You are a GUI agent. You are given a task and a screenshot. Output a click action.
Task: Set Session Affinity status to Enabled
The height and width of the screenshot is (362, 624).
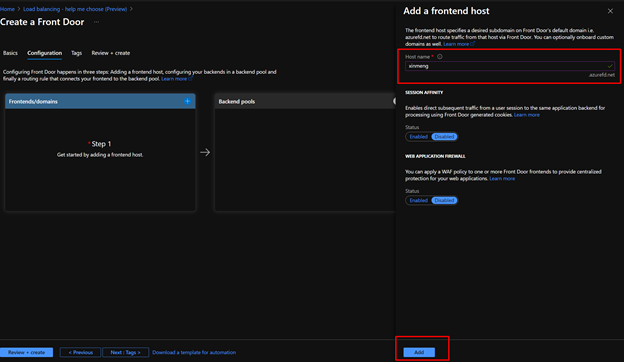coord(418,136)
